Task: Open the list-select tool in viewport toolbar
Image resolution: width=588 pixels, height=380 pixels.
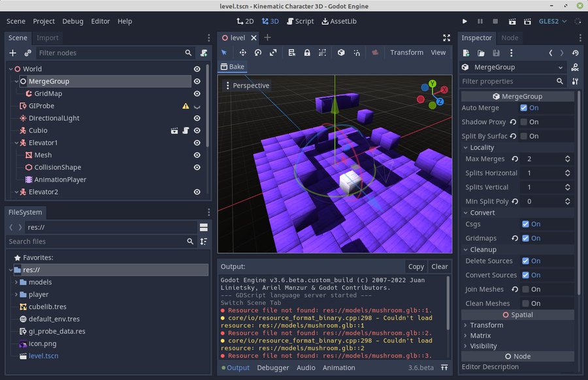Action: pyautogui.click(x=292, y=52)
